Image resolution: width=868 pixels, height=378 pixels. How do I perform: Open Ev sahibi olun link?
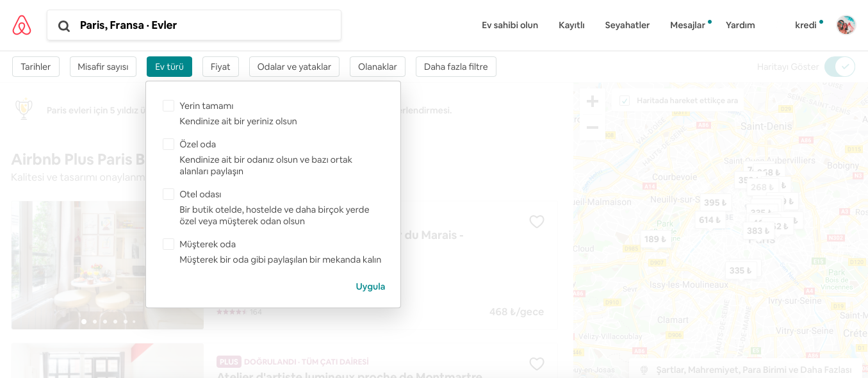(x=510, y=25)
